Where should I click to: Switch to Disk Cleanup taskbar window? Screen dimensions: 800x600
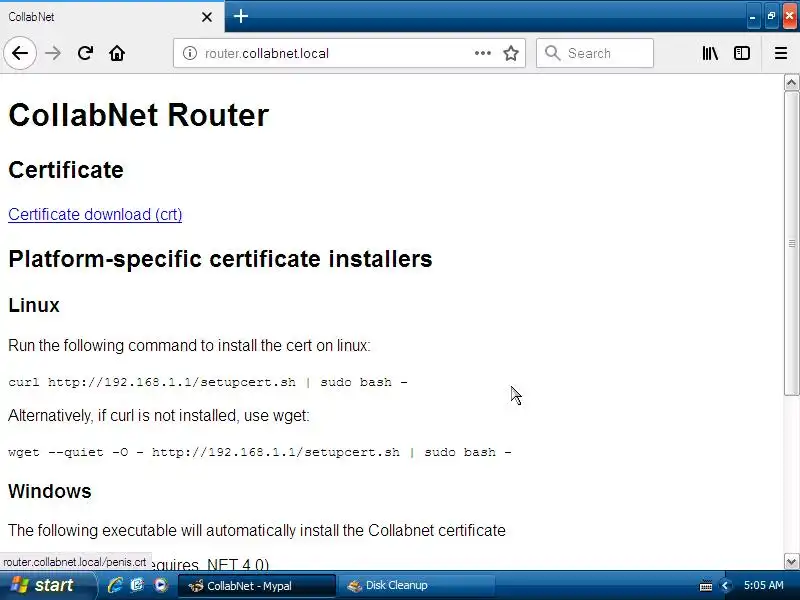point(418,585)
